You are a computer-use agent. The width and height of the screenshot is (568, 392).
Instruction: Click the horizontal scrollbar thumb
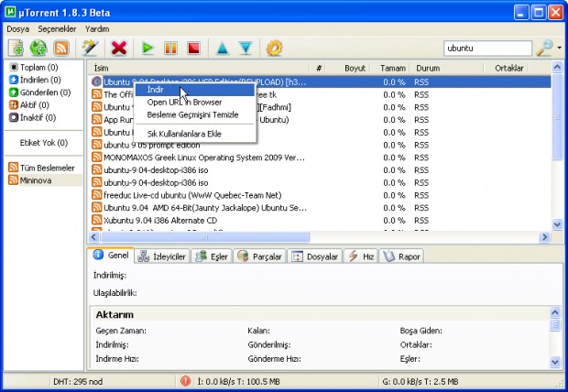(204, 237)
